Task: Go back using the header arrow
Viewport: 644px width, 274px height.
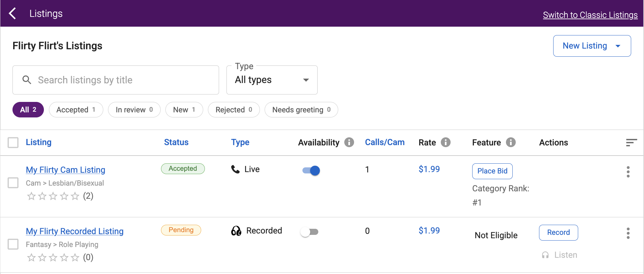Action: click(12, 13)
